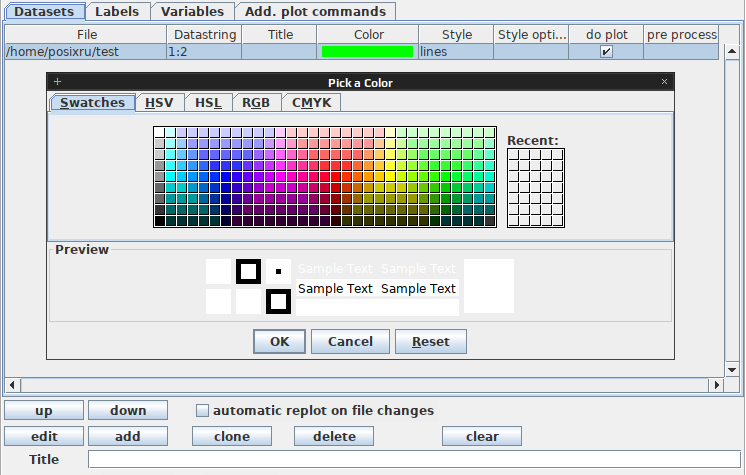Image resolution: width=746 pixels, height=475 pixels.
Task: Open the Add. plot commands tab
Action: point(315,11)
